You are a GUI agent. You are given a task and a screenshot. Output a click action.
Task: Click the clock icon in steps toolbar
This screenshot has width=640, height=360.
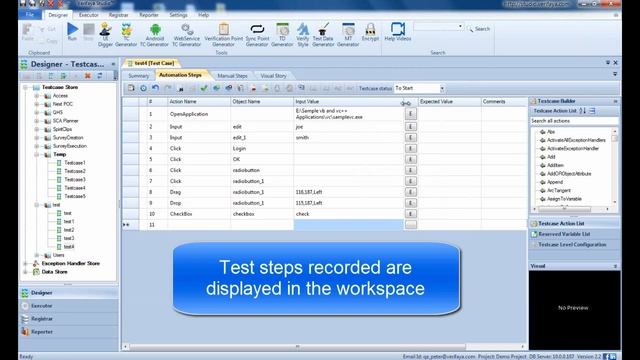[x=143, y=88]
